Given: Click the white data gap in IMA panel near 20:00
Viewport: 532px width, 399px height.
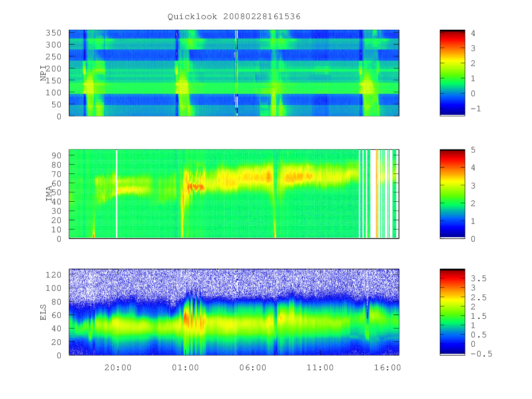Looking at the screenshot, I should (x=117, y=194).
